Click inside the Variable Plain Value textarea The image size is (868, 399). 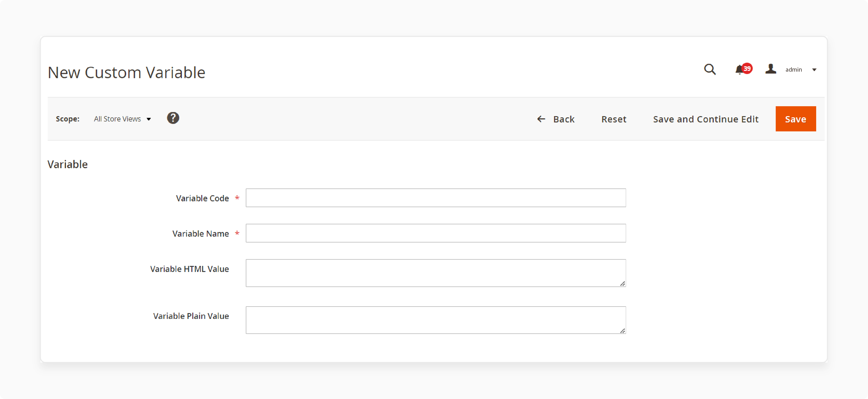click(436, 320)
